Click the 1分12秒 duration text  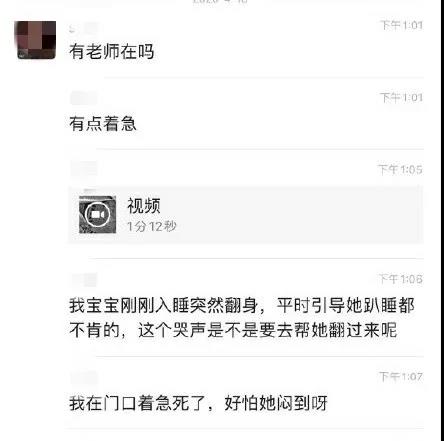[152, 226]
